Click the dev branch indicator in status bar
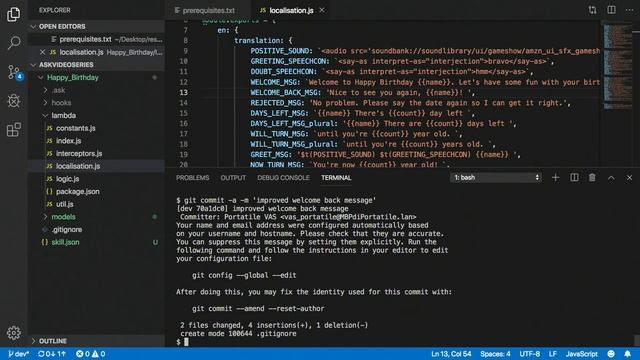This screenshot has height=360, width=640. (18, 354)
